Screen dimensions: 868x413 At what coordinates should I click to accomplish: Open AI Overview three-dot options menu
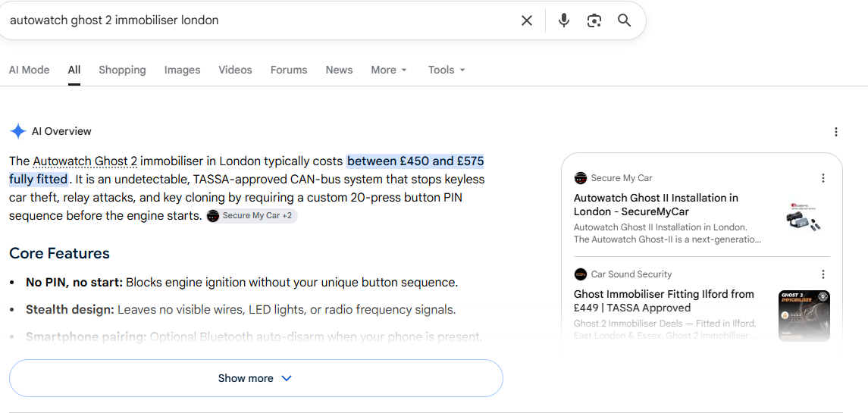(836, 132)
